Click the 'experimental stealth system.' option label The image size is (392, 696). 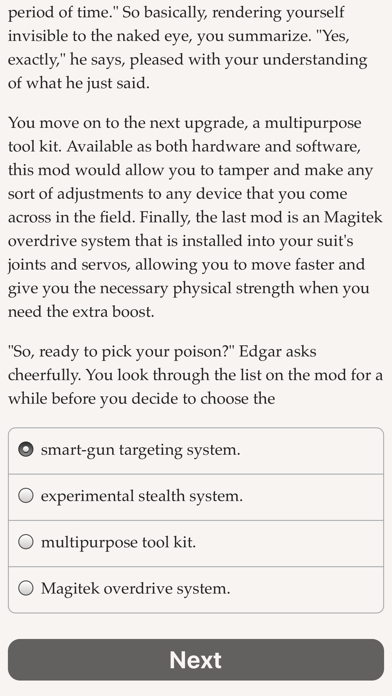(x=142, y=496)
